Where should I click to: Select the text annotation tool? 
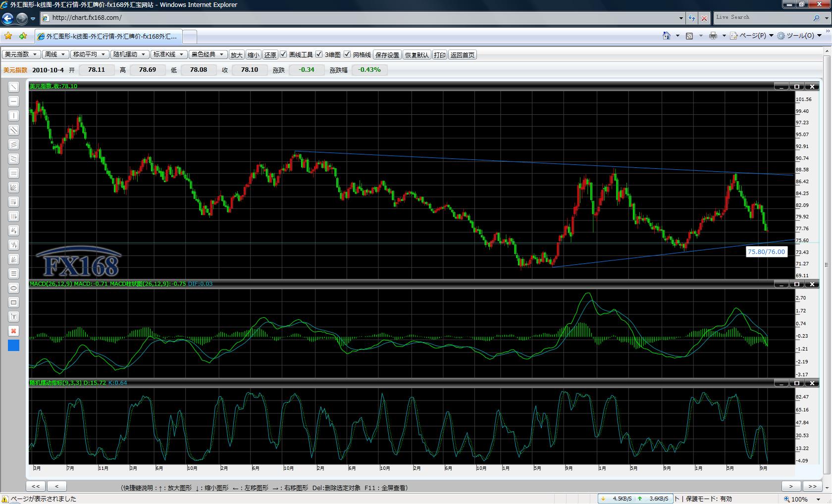coord(14,317)
